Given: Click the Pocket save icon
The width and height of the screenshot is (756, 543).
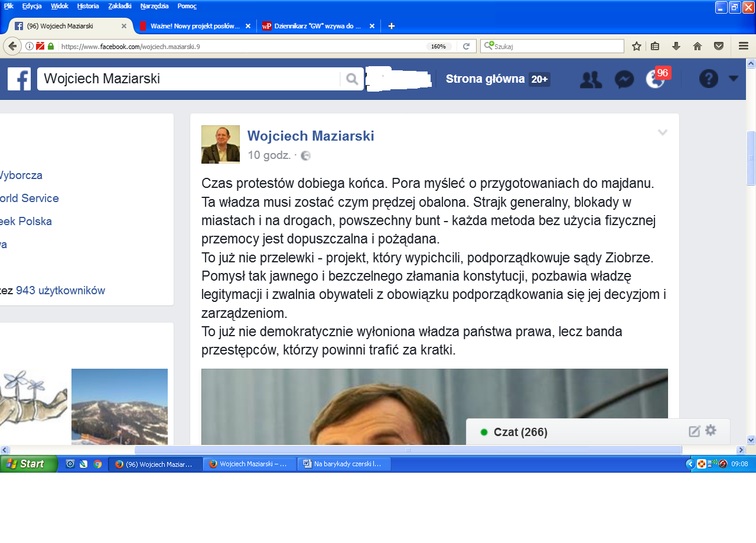Looking at the screenshot, I should pos(719,46).
